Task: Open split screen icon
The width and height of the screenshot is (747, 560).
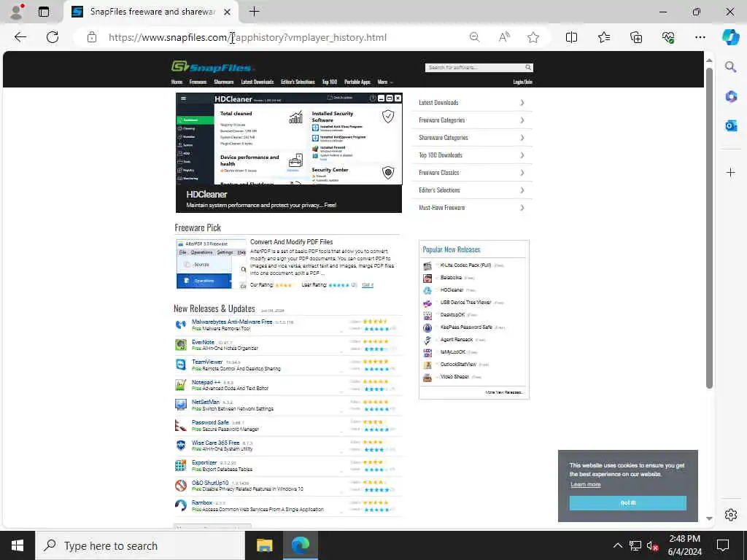Action: click(571, 37)
